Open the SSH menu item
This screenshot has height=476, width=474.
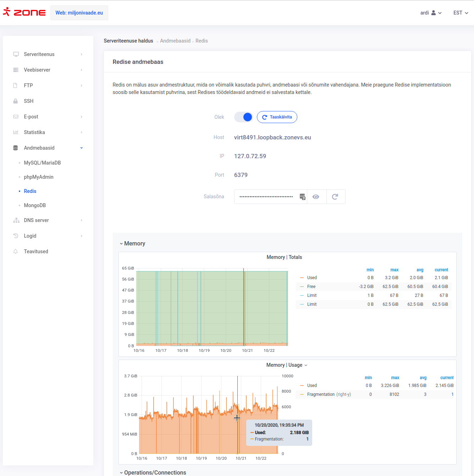pos(29,101)
